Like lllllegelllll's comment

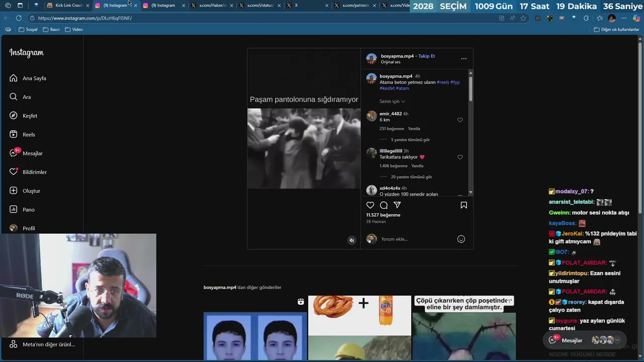click(460, 157)
